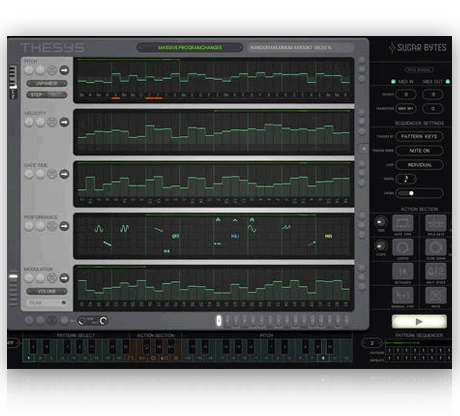Click the second transpose value field

[x=433, y=108]
